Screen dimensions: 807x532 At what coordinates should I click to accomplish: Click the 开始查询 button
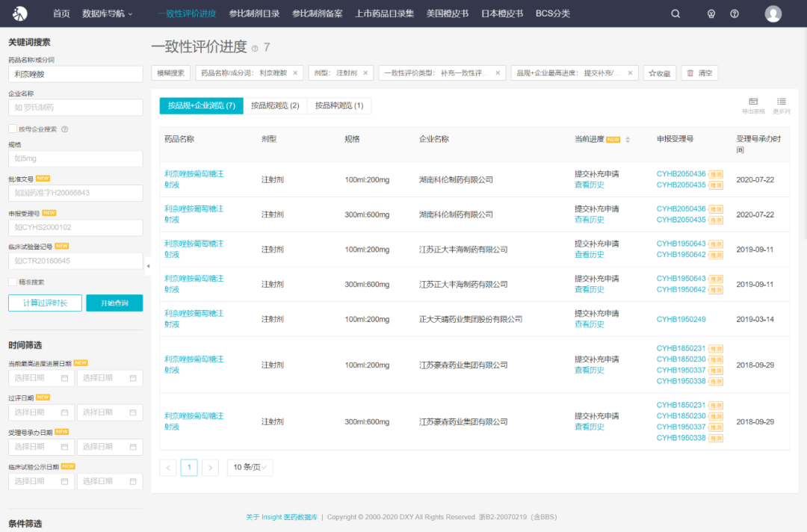point(114,303)
